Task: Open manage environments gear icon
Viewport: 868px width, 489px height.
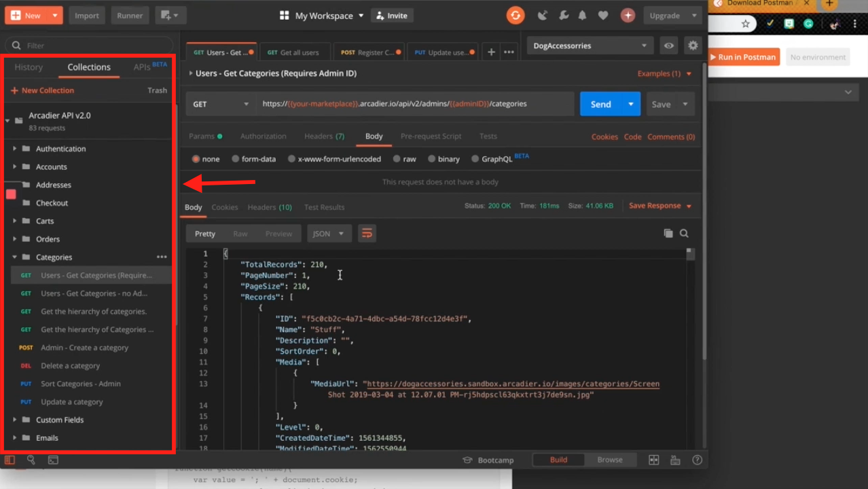Action: pyautogui.click(x=693, y=46)
